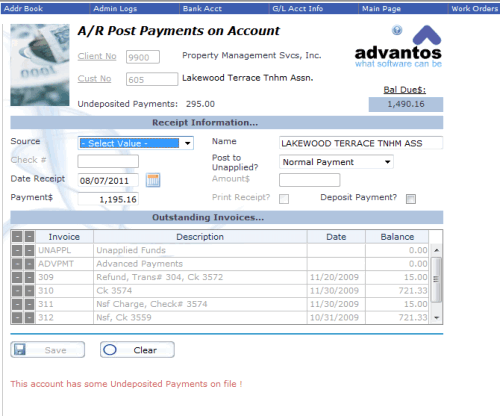Click the first minus icon in UNAPPL row
This screenshot has width=500, height=416.
point(17,250)
